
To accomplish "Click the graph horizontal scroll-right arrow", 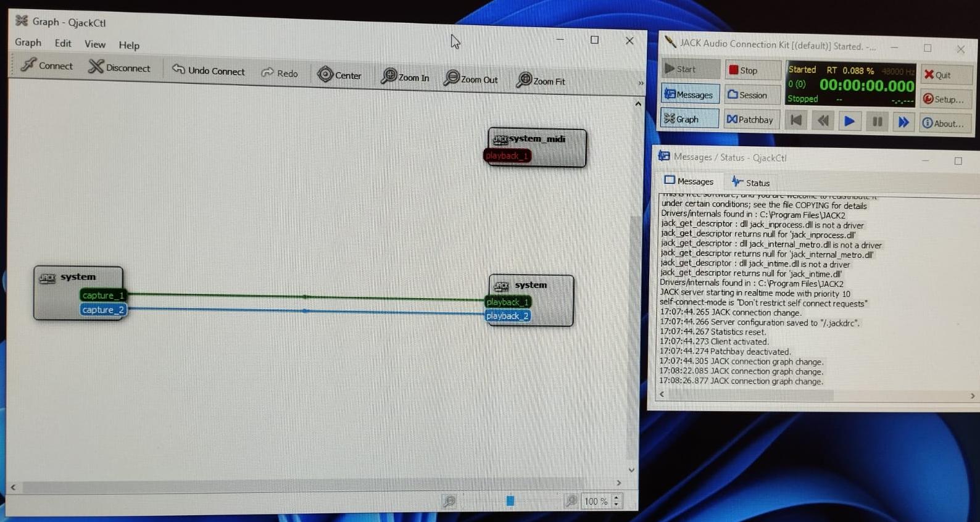I will pos(619,483).
